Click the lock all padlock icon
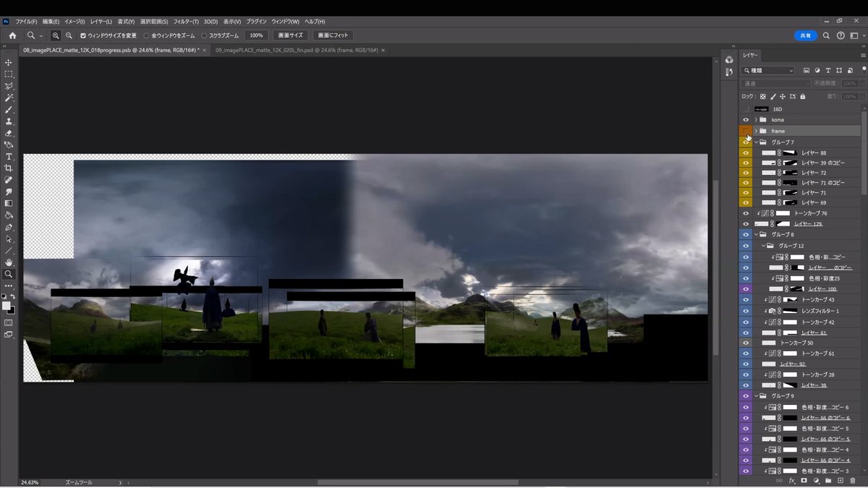This screenshot has width=868, height=488. [804, 96]
